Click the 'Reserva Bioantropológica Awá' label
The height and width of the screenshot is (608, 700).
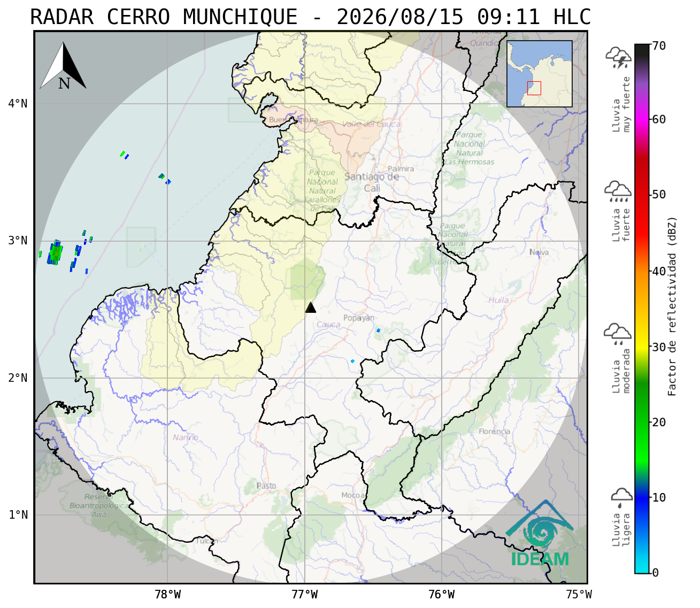99,505
